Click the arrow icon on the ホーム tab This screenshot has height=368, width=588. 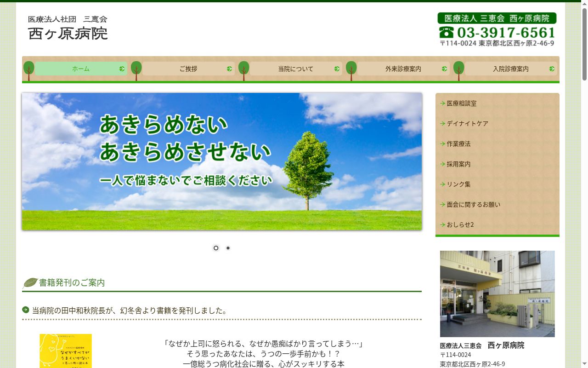point(122,69)
